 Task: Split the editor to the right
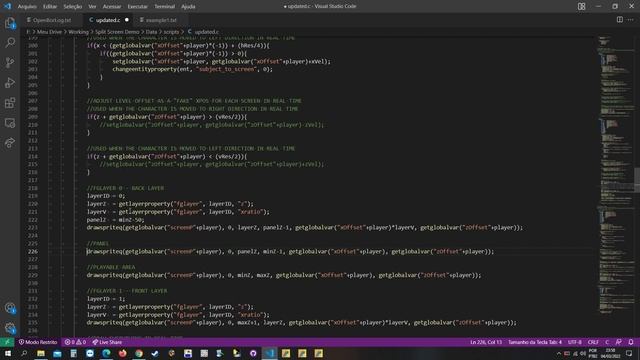pyautogui.click(x=620, y=20)
